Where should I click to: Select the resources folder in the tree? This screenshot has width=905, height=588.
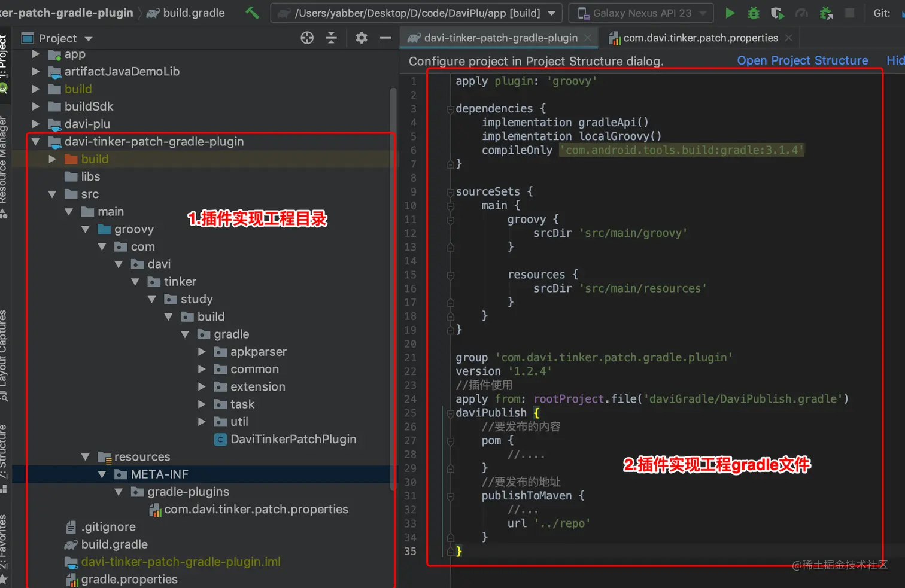click(142, 457)
